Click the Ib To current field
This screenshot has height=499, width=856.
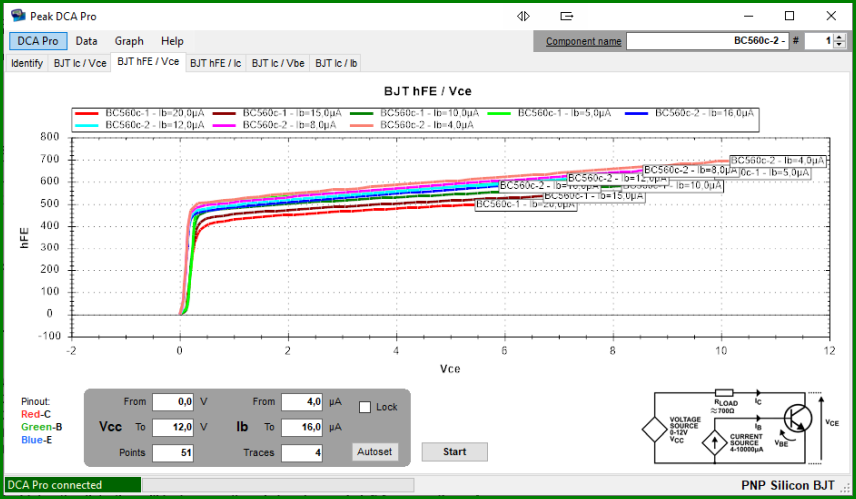pos(301,427)
